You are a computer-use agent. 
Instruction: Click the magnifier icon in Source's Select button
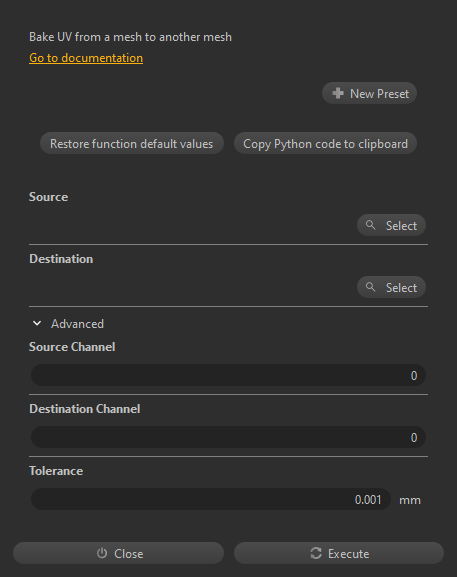tap(371, 225)
